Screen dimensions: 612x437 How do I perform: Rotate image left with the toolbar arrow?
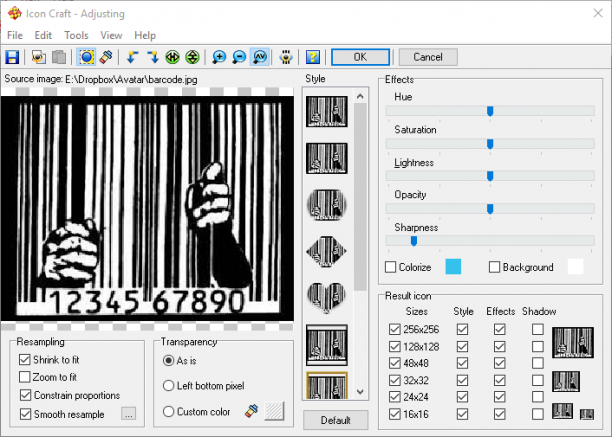(132, 57)
